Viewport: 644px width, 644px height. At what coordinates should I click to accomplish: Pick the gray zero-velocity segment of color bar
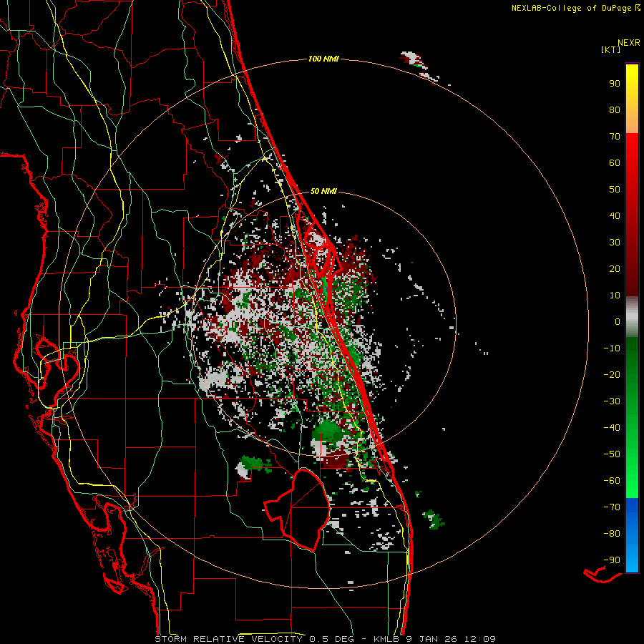pos(632,317)
